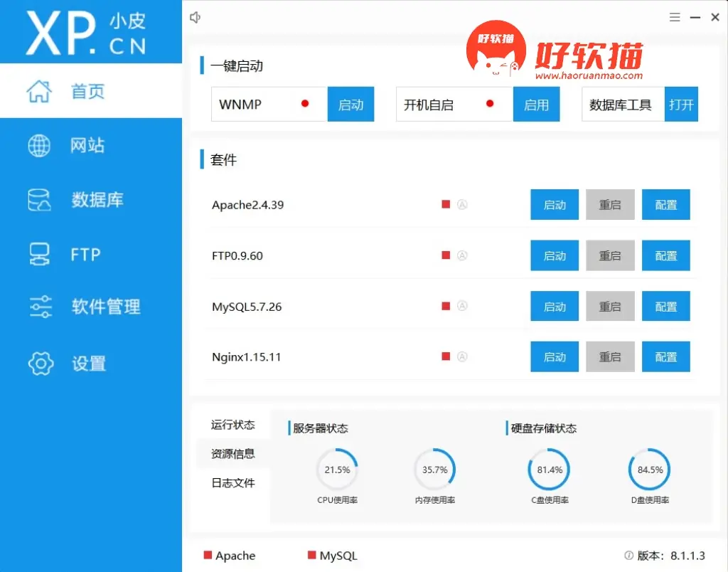
Task: Switch to the 运行状态 tab
Action: click(233, 425)
